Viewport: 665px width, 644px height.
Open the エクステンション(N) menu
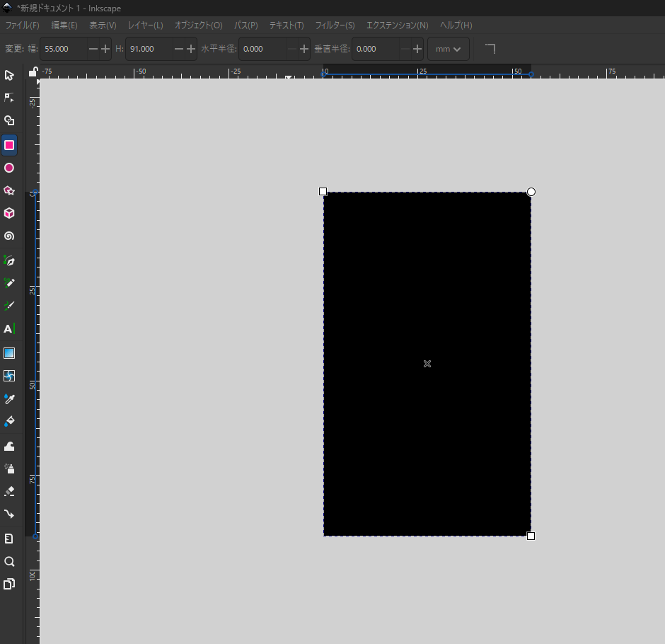point(397,25)
